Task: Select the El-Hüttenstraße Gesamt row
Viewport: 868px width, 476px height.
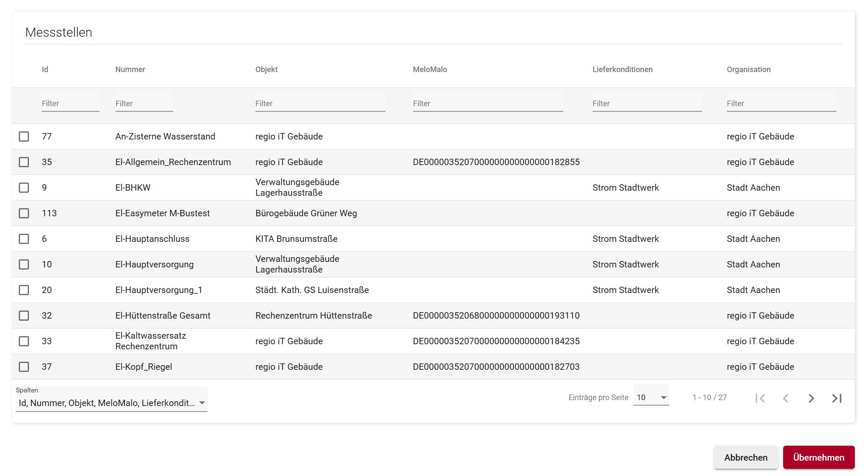Action: [x=24, y=316]
